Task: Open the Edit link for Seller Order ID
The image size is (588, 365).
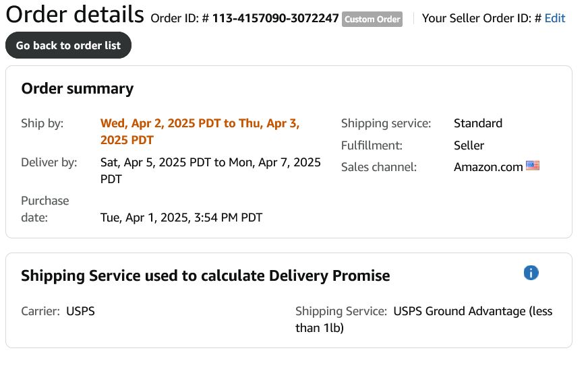Action: [x=555, y=18]
